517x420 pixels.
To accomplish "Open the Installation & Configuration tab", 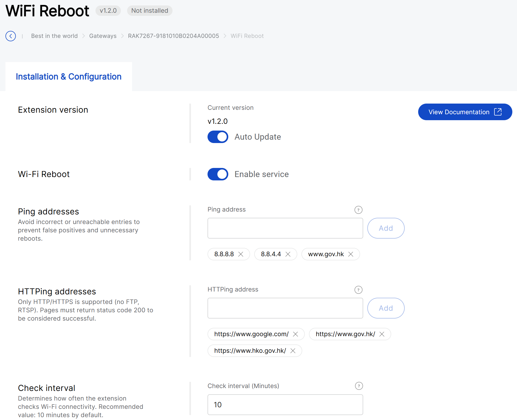I will click(69, 77).
